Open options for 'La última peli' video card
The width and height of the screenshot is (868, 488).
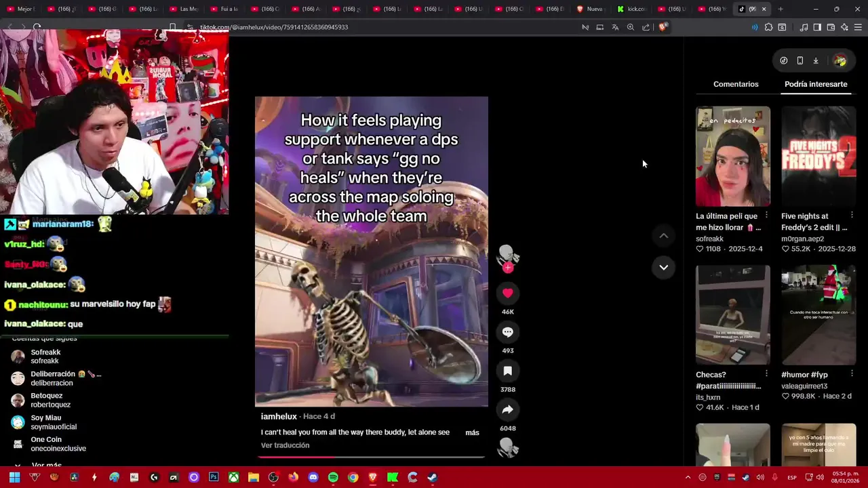click(x=766, y=216)
